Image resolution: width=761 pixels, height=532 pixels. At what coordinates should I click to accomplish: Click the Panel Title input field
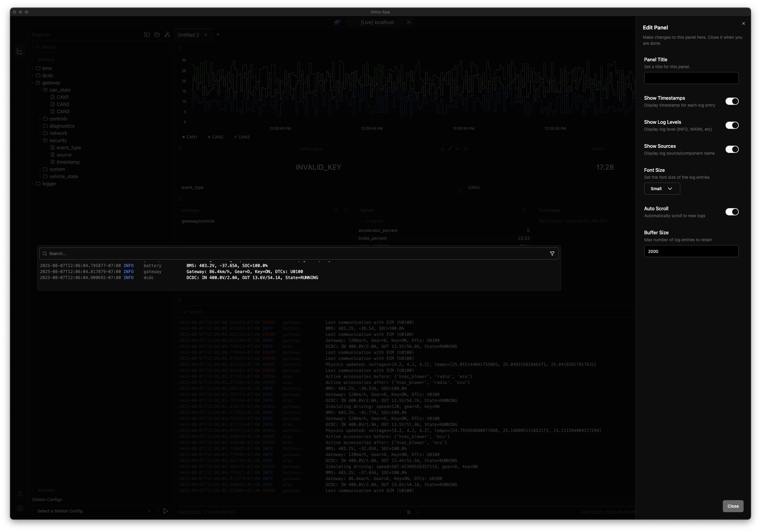691,78
